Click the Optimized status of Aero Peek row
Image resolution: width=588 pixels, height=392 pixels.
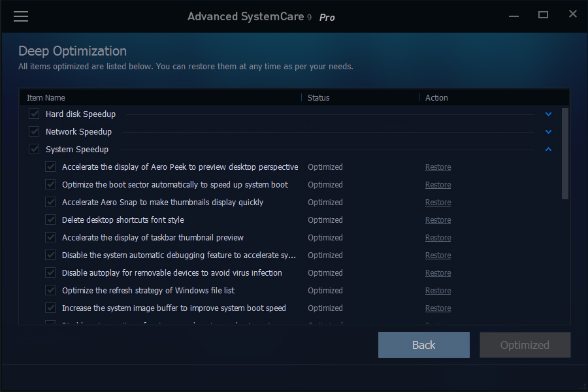click(x=325, y=167)
